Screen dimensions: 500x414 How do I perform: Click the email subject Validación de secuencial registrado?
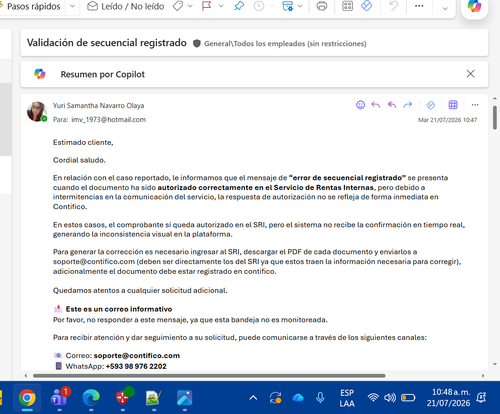107,43
